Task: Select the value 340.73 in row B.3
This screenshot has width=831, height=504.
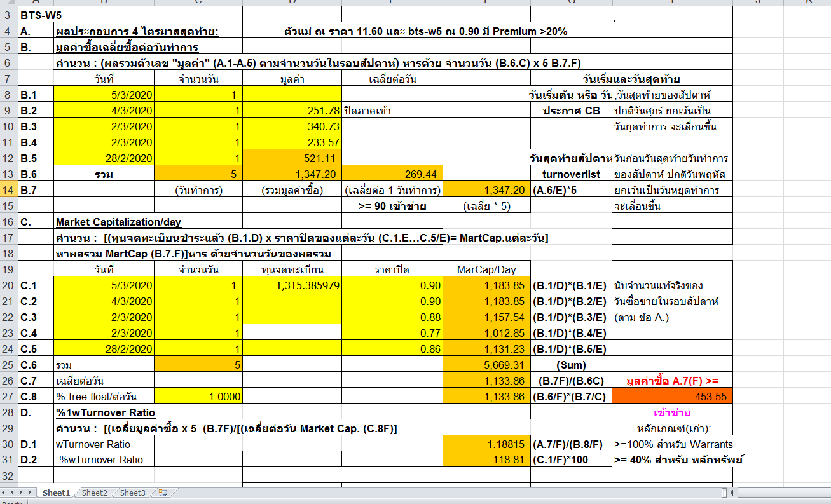Action: pyautogui.click(x=292, y=126)
